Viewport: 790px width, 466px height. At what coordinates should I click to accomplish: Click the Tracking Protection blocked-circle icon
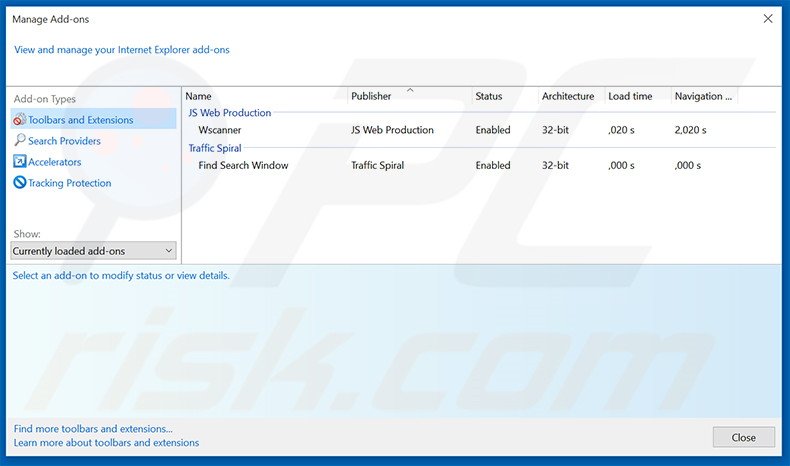tap(20, 182)
